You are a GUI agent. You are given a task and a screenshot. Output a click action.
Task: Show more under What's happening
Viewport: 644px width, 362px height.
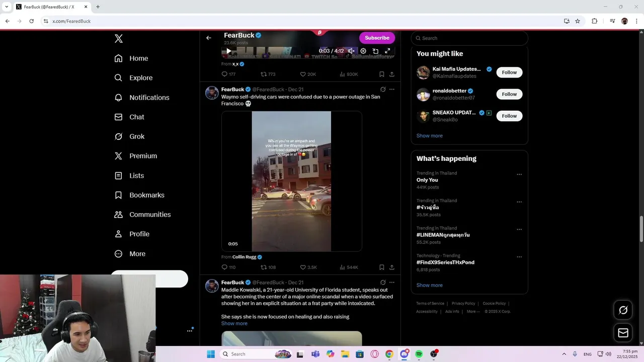[430, 285]
